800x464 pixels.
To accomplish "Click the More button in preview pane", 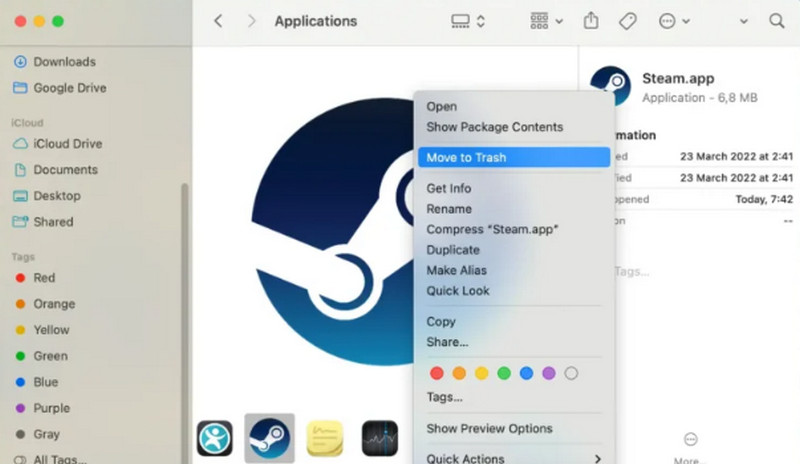I will (x=690, y=448).
